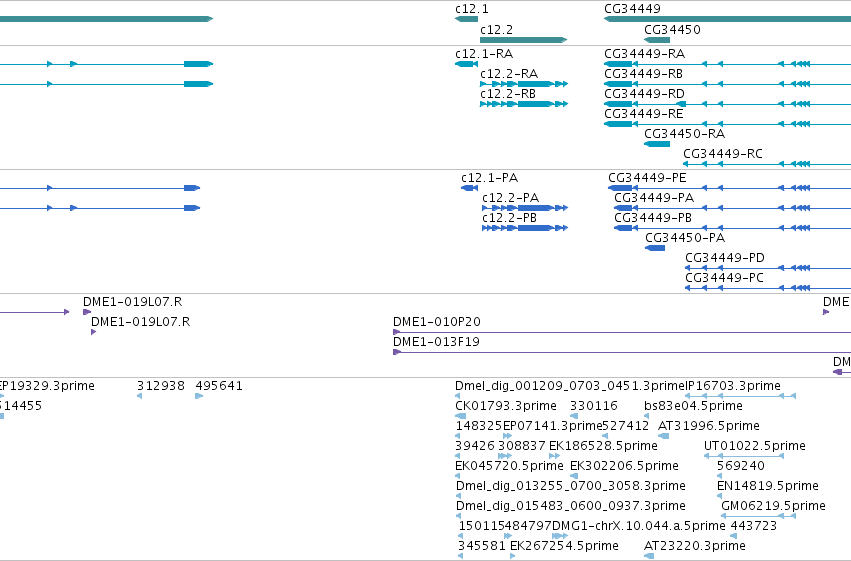Image resolution: width=851 pixels, height=561 pixels.
Task: Select the CK01793.3prime EST label
Action: tap(506, 406)
